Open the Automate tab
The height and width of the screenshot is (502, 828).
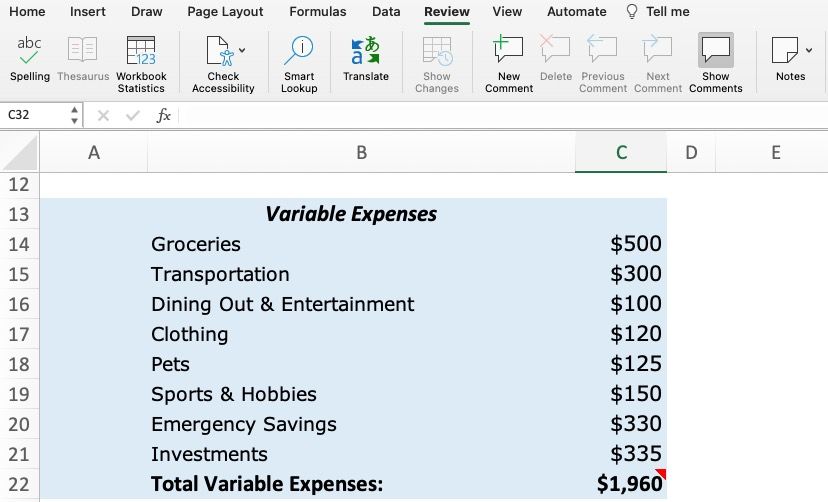tap(577, 12)
